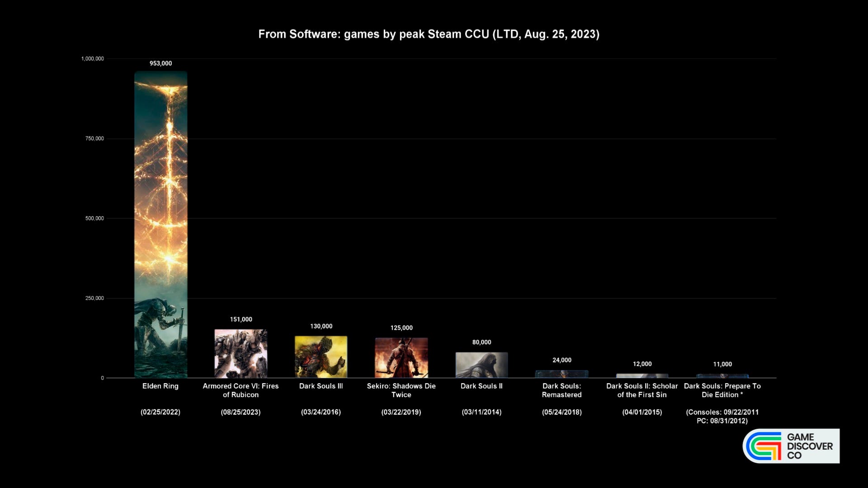Click the 125,000 Sekiro CCU data label

[x=401, y=328]
